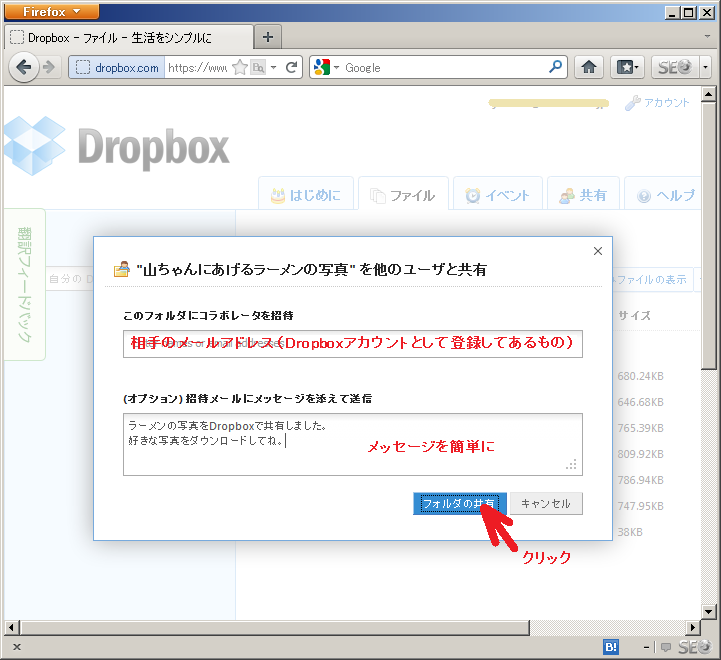721x660 pixels.
Task: Reload the page
Action: (292, 68)
